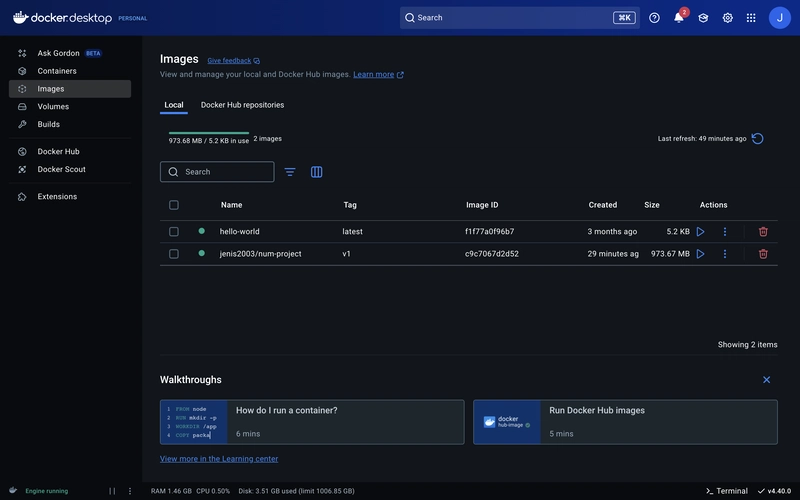Go to Containers in sidebar
Screen dimensions: 800x500
(x=70, y=71)
